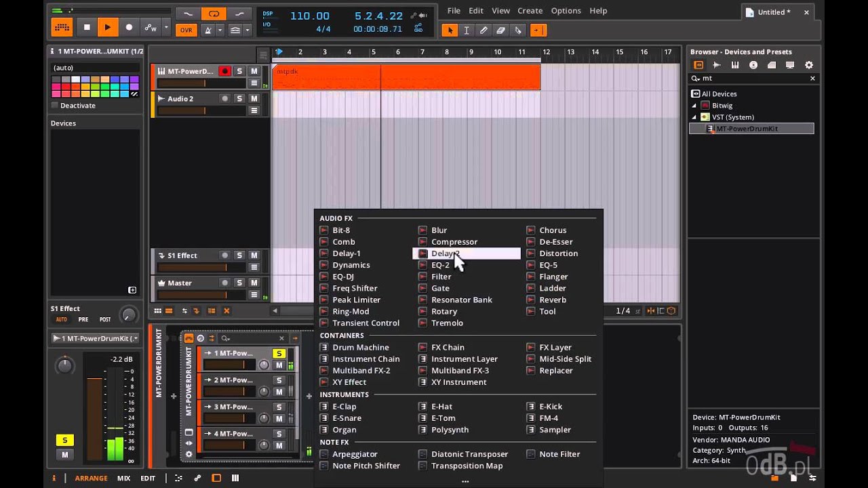The width and height of the screenshot is (868, 488).
Task: Add the Reverb audio effect
Action: (553, 300)
